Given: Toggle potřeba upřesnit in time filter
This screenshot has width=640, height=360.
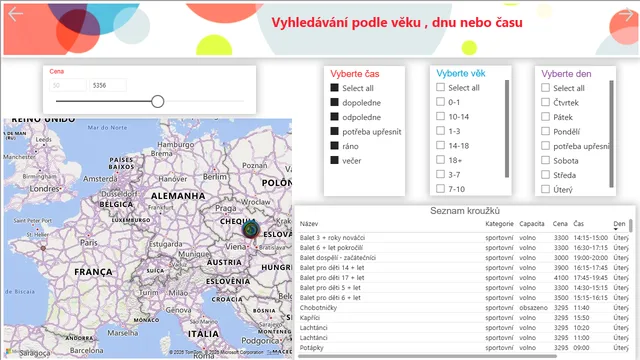Looking at the screenshot, I should (x=334, y=131).
